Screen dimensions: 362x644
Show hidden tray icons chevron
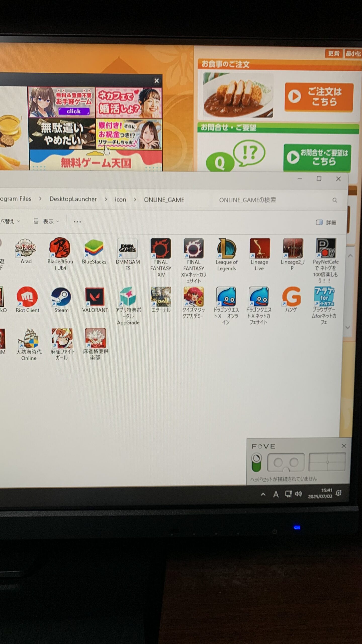(x=263, y=494)
